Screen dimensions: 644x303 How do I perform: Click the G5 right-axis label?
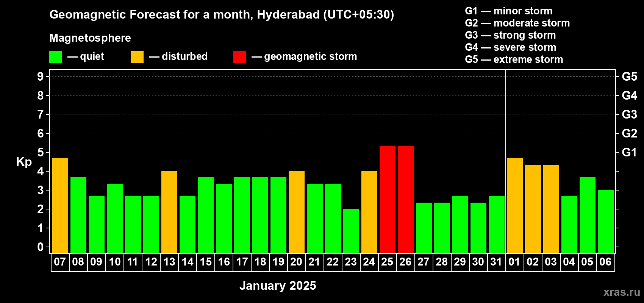click(x=630, y=77)
